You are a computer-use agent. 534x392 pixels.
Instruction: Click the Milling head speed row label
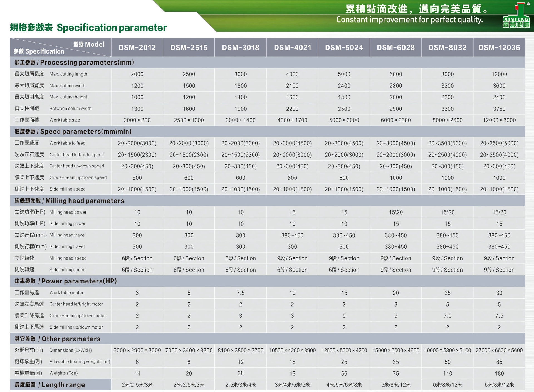pyautogui.click(x=68, y=258)
